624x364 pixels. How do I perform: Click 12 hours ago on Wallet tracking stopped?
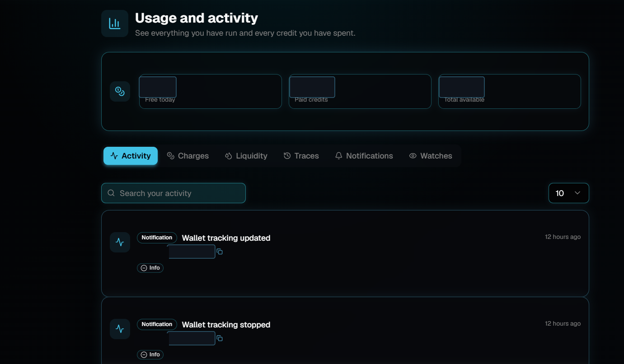coord(563,323)
